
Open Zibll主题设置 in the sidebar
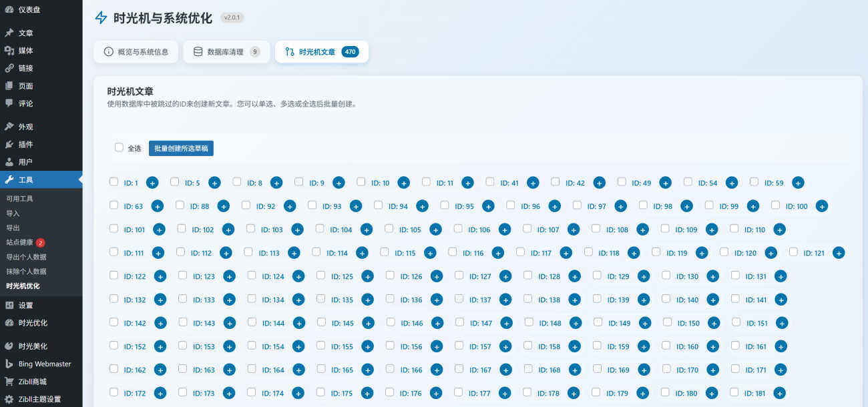[39, 399]
